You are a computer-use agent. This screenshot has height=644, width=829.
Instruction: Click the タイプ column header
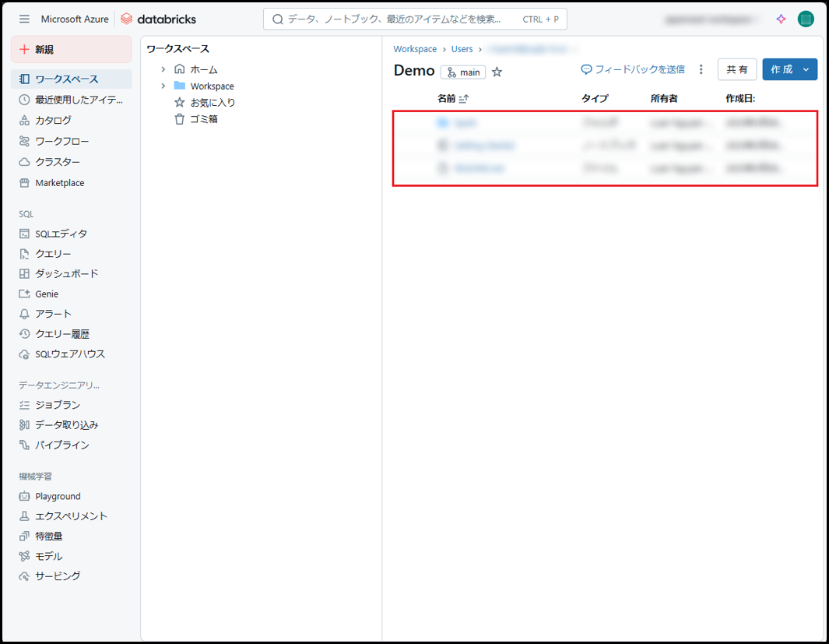click(x=595, y=98)
